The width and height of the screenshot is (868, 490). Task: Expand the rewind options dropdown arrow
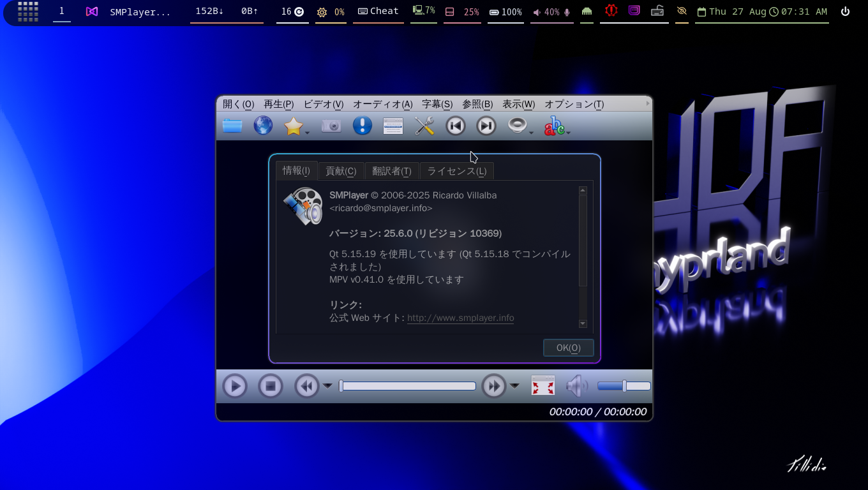pos(327,385)
